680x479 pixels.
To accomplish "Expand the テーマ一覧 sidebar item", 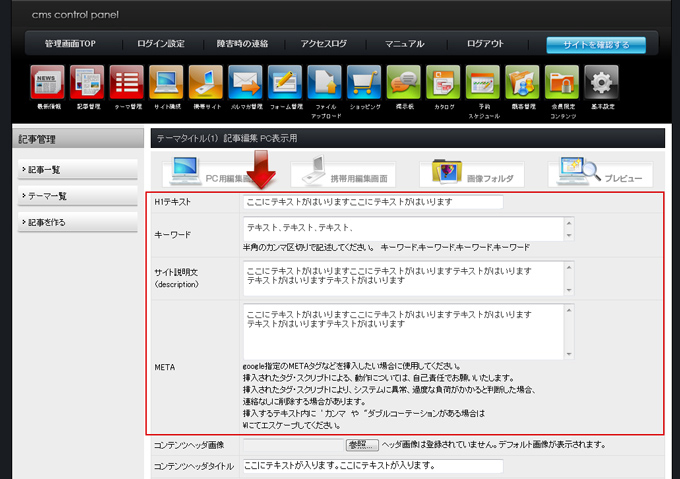I will click(77, 196).
